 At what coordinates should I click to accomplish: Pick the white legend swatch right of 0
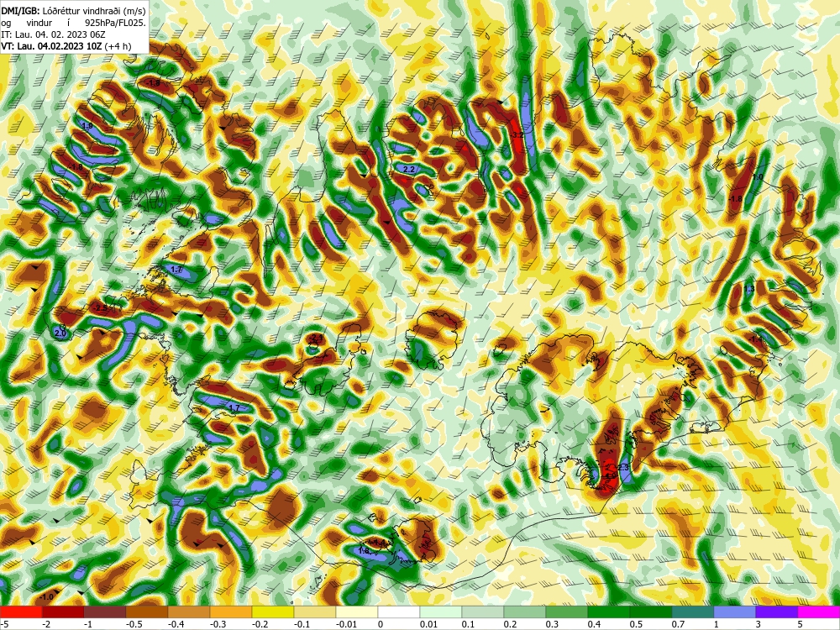399,612
